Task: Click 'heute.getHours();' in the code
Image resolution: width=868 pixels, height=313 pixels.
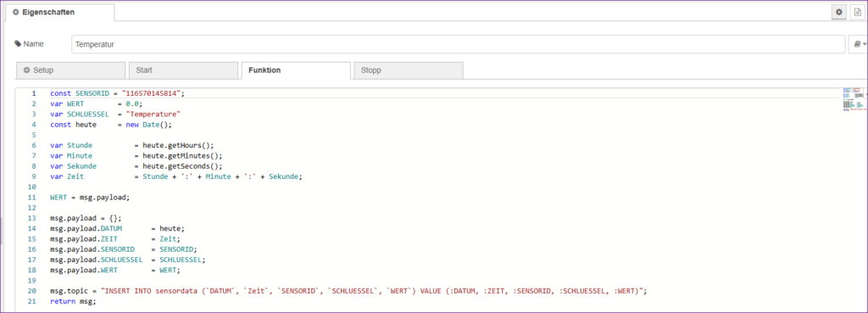Action: (x=178, y=146)
